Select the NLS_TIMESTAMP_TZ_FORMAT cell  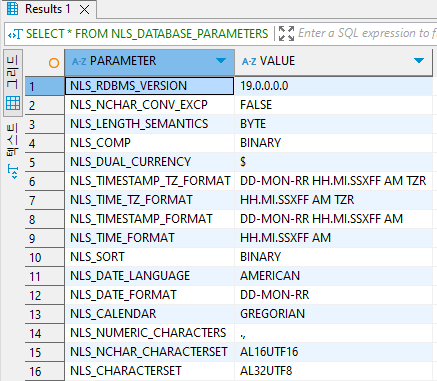tap(150, 181)
